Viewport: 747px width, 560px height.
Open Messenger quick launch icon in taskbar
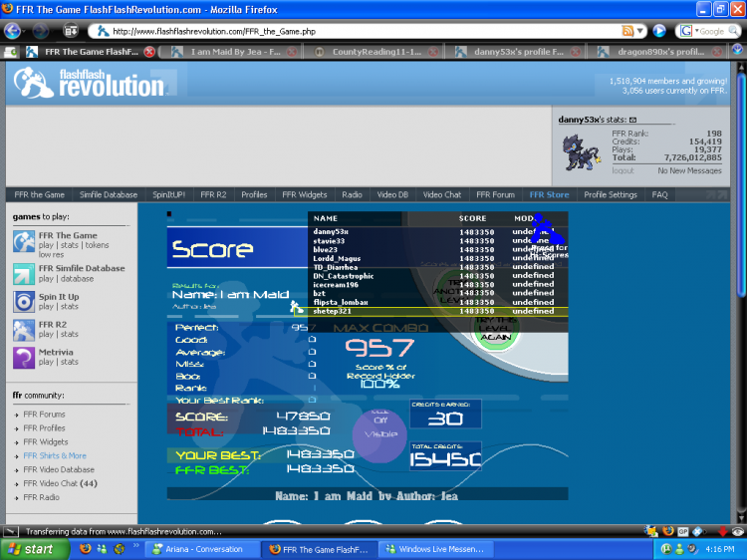coord(103,549)
